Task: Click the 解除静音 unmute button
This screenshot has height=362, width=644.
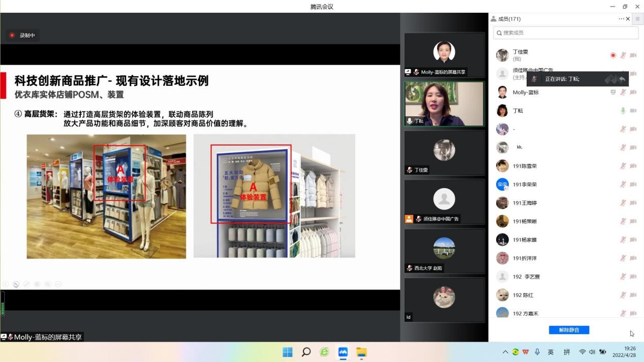Action: [x=569, y=330]
